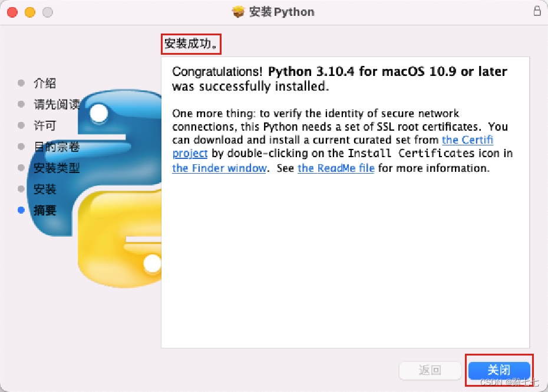Viewport: 548px width, 392px height.
Task: Select the 摘要 step in the sidebar
Action: (x=44, y=210)
